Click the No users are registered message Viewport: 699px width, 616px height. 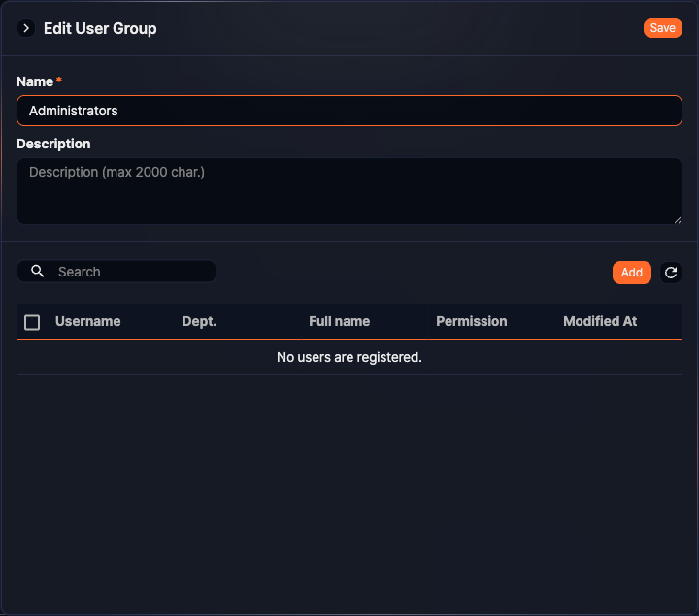(349, 357)
